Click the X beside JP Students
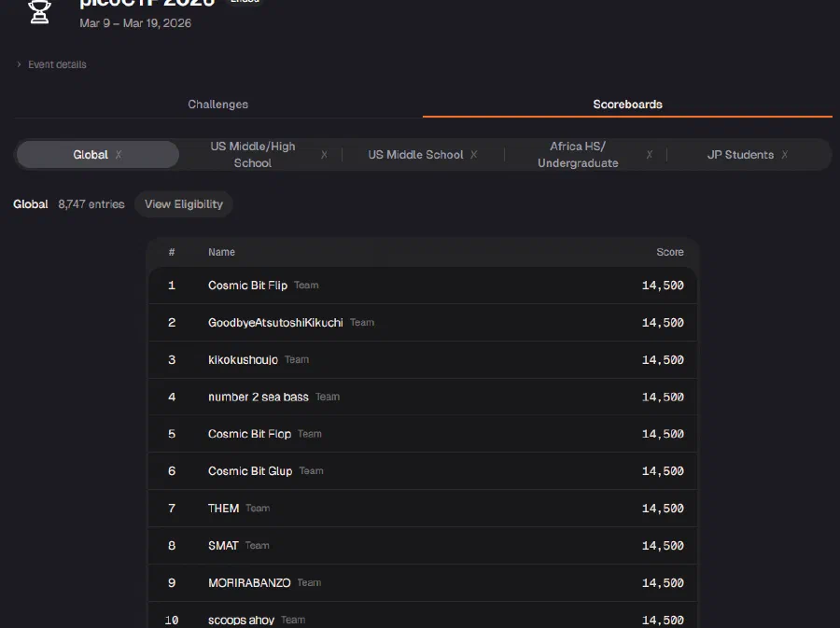 pos(784,155)
